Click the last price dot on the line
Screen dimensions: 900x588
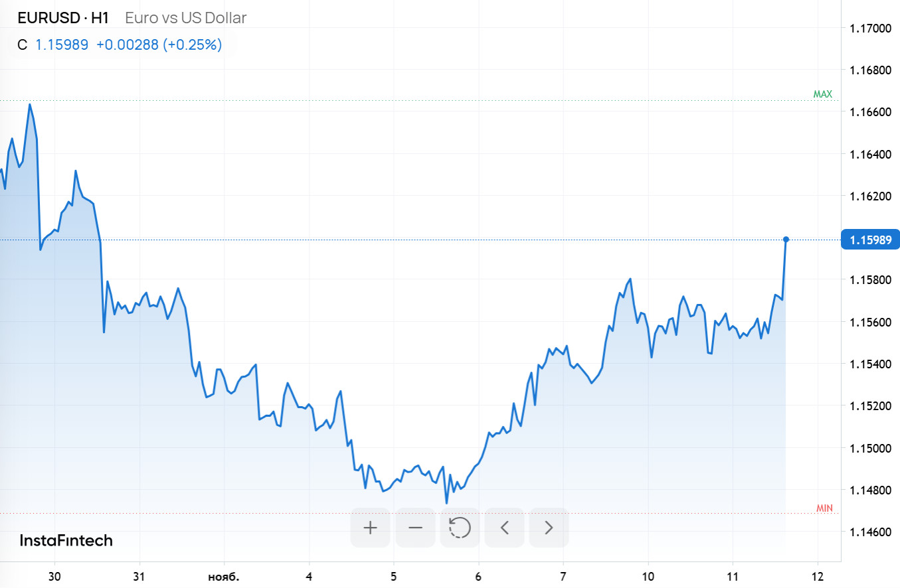click(786, 239)
